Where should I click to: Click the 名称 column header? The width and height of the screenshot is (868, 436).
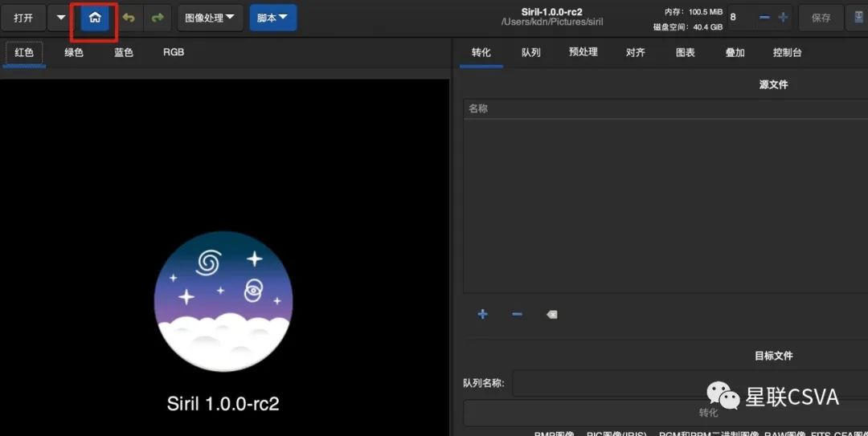(x=479, y=108)
